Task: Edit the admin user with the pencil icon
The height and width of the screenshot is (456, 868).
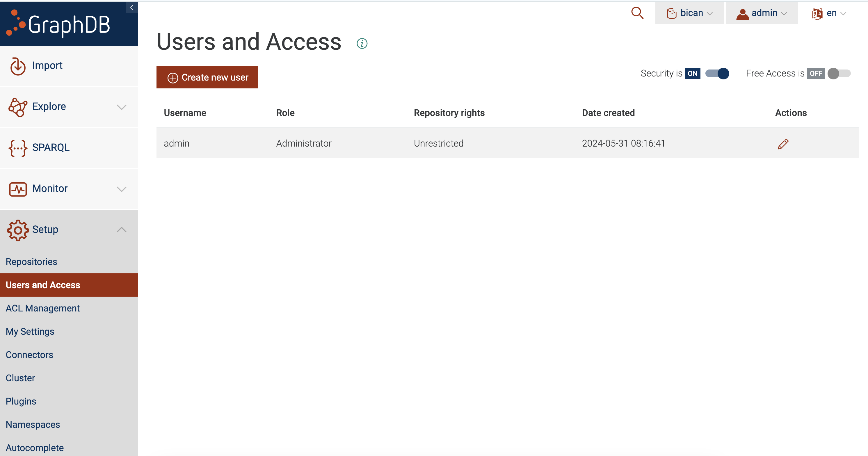Action: coord(783,144)
